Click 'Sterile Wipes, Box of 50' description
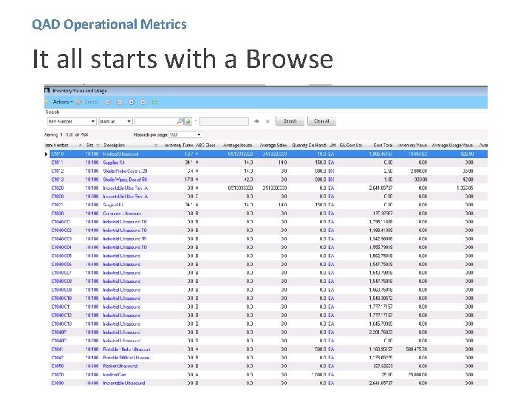 click(125, 180)
